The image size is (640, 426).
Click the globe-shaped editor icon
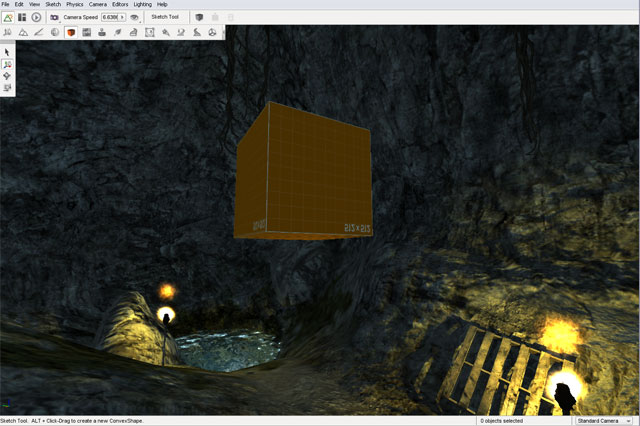click(55, 33)
